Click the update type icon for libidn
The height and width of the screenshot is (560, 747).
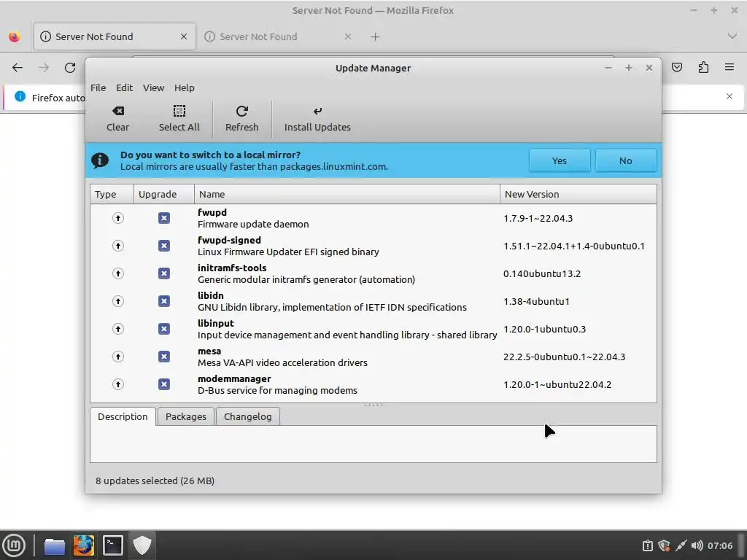pos(118,301)
